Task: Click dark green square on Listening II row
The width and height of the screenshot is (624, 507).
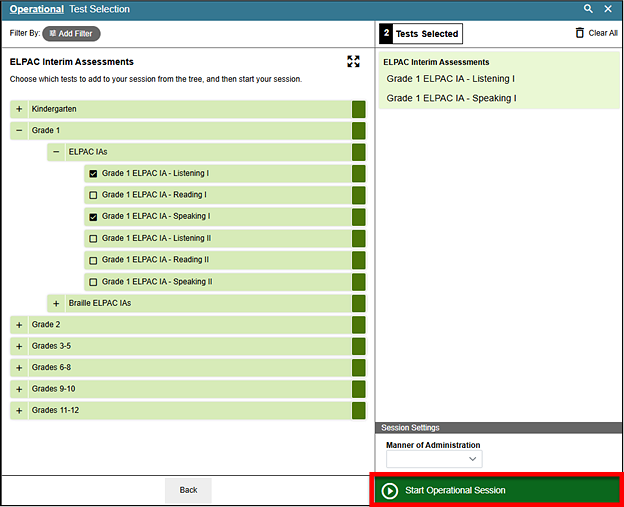Action: tap(359, 238)
